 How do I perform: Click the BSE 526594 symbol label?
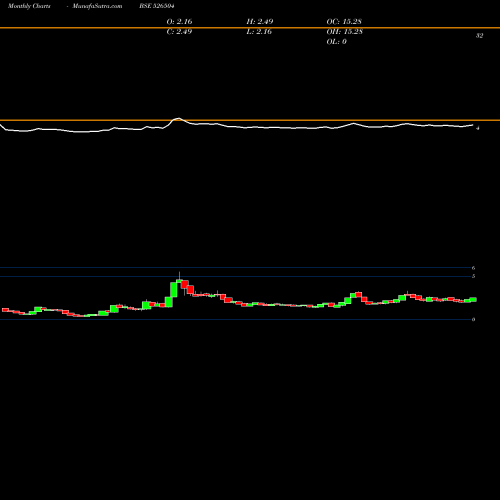click(x=157, y=6)
